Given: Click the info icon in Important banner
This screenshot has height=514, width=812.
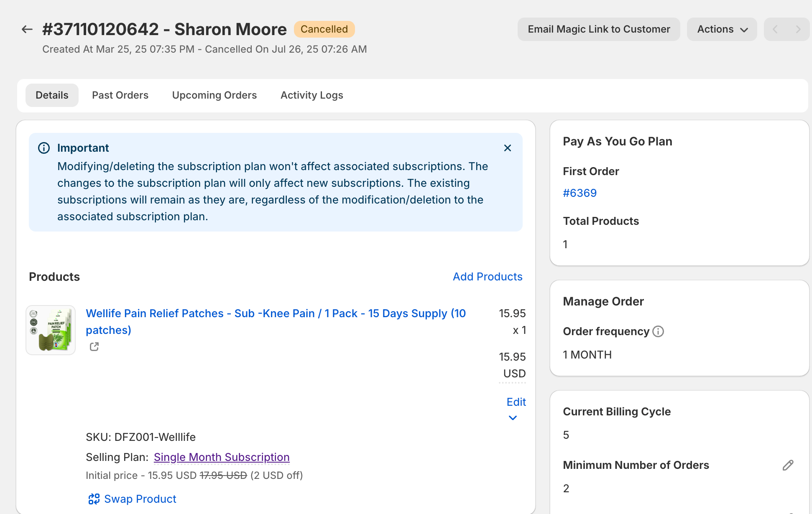Looking at the screenshot, I should click(44, 148).
